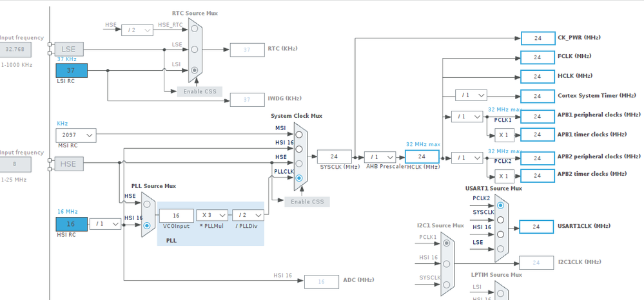644x300 pixels.
Task: Click the LPTIM Source Mux title
Action: (496, 274)
